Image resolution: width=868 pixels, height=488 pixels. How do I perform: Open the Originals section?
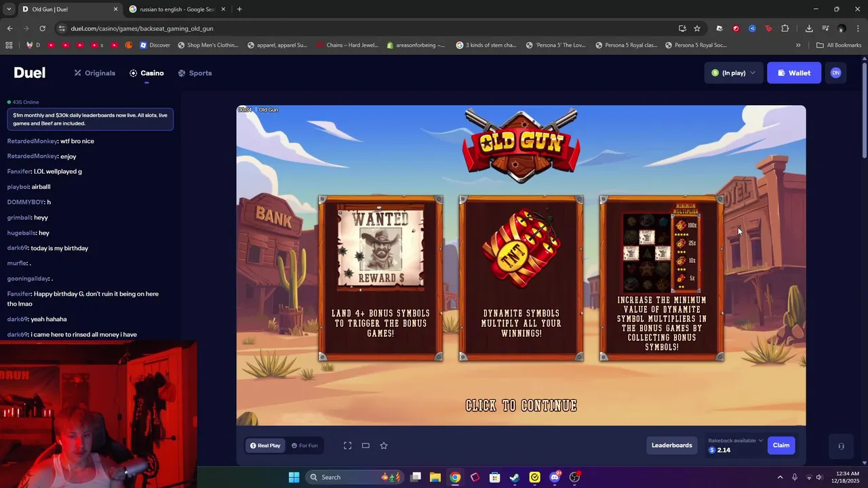click(95, 73)
